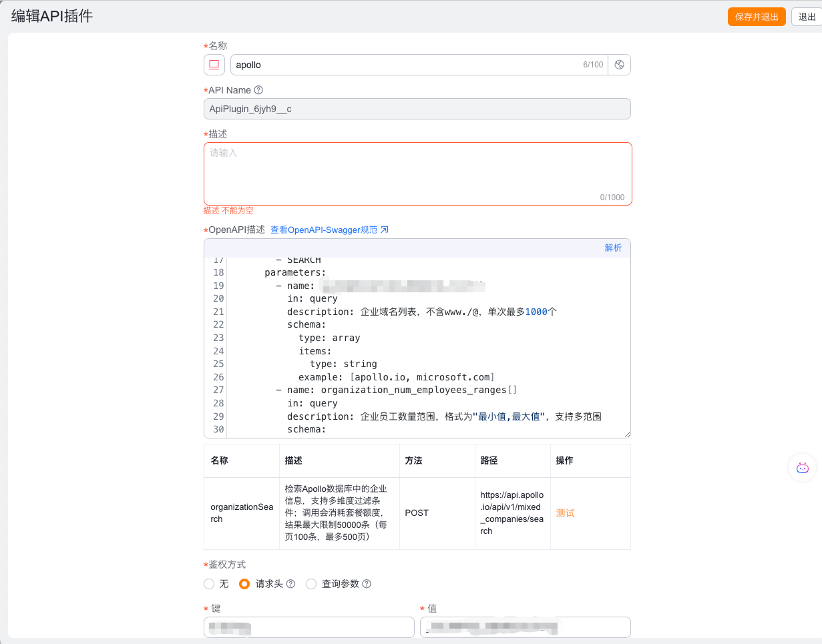Click the API Name field ApiPlugin_6jyh9__c
This screenshot has width=822, height=644.
click(417, 109)
